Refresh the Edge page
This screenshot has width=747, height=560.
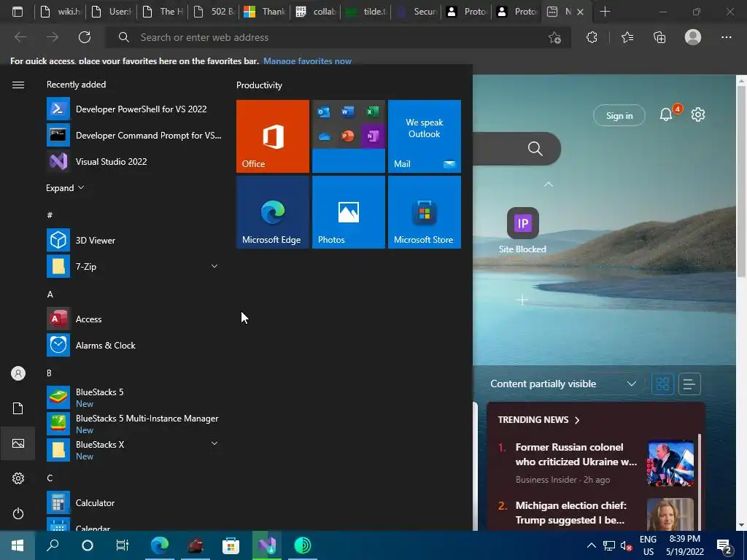(85, 37)
